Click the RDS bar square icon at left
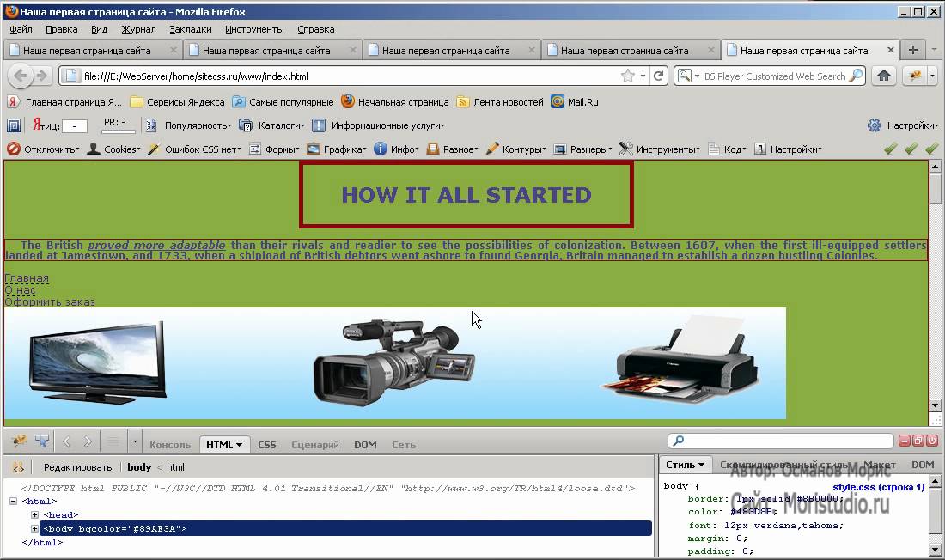The image size is (945, 560). coord(14,125)
